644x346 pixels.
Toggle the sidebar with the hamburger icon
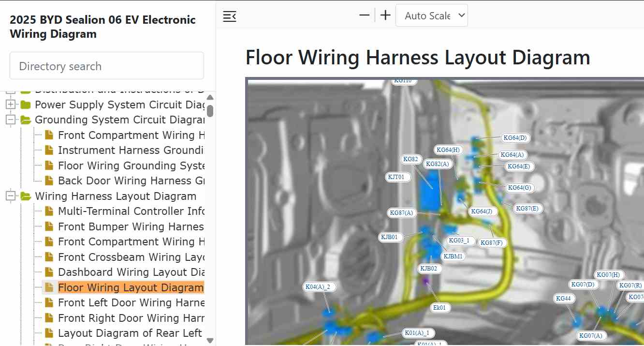click(x=230, y=16)
